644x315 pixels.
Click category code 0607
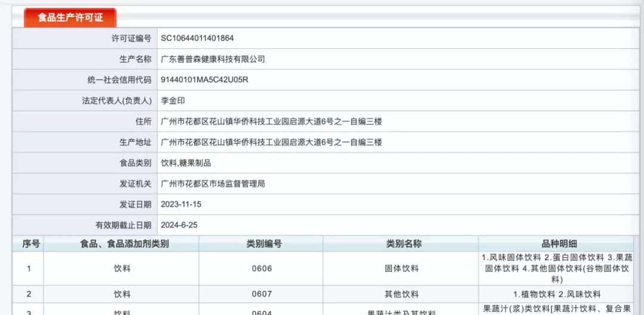(x=261, y=294)
